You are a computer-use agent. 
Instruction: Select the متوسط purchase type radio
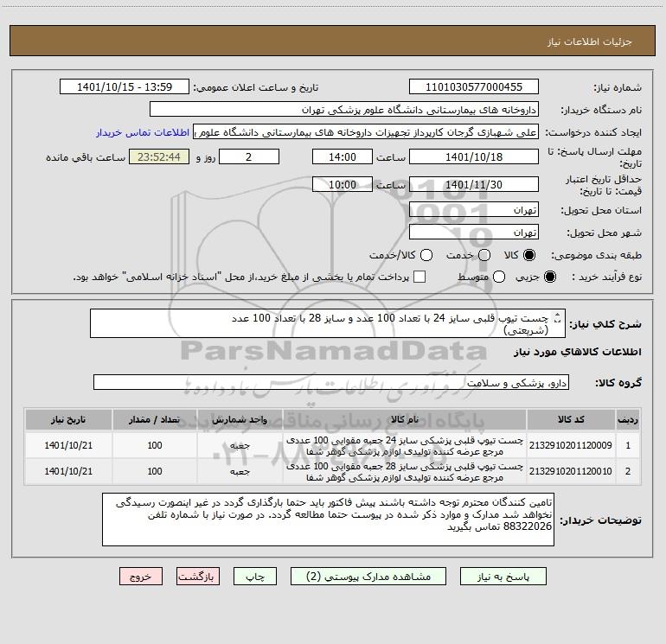click(499, 277)
